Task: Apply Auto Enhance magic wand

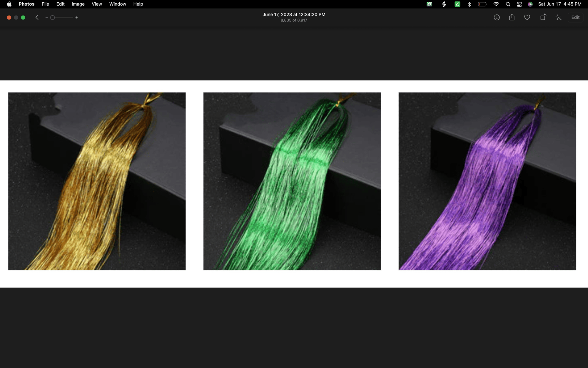Action: [x=558, y=17]
